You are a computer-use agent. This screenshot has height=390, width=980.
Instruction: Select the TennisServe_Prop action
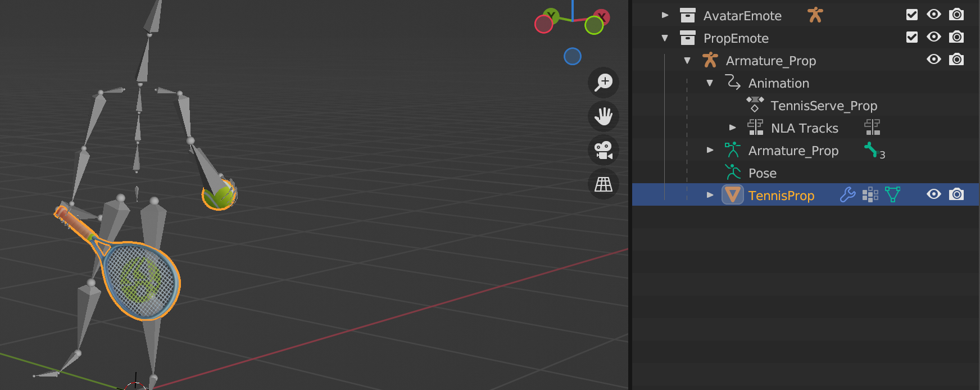coord(823,106)
